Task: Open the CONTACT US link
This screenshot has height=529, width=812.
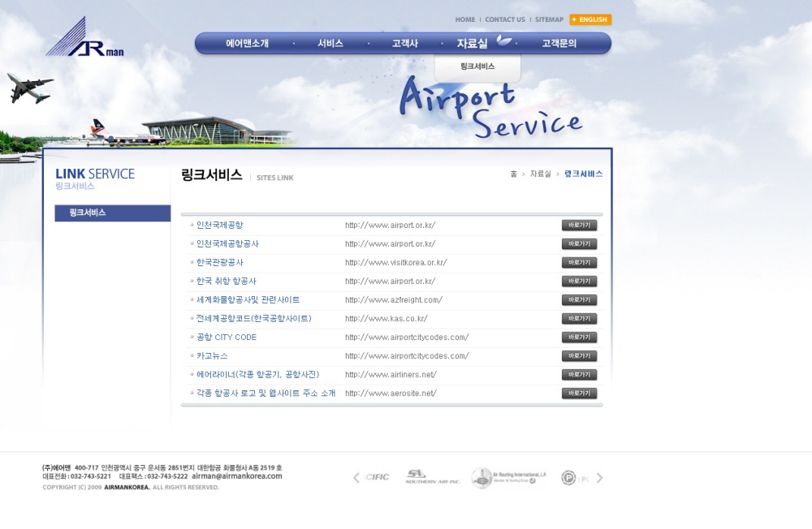Action: 505,19
